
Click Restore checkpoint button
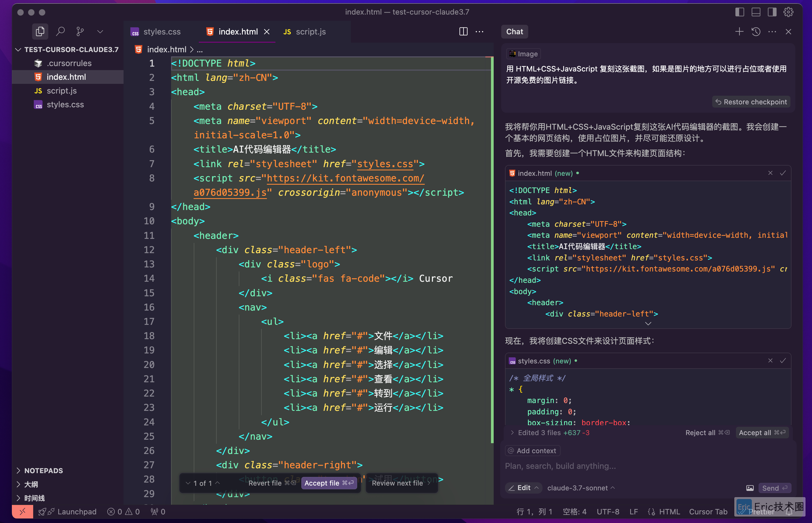point(751,102)
